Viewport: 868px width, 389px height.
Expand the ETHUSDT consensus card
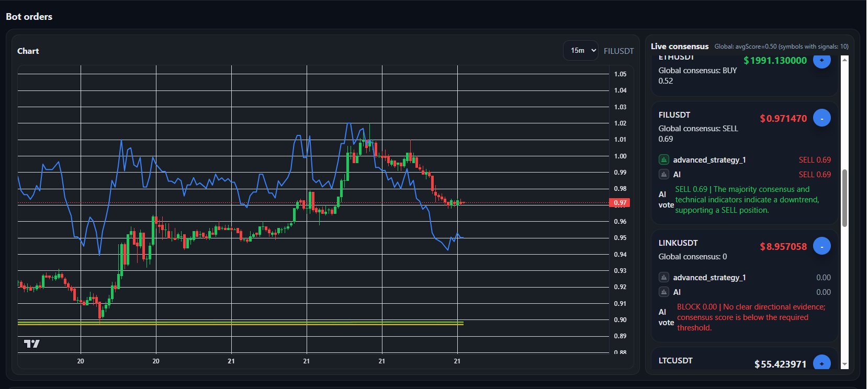pyautogui.click(x=821, y=61)
